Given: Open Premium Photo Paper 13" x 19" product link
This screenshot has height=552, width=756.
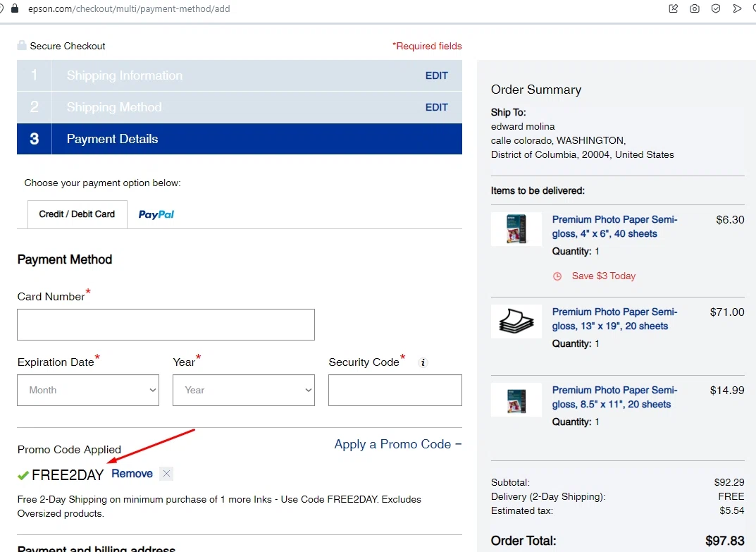Looking at the screenshot, I should click(614, 319).
